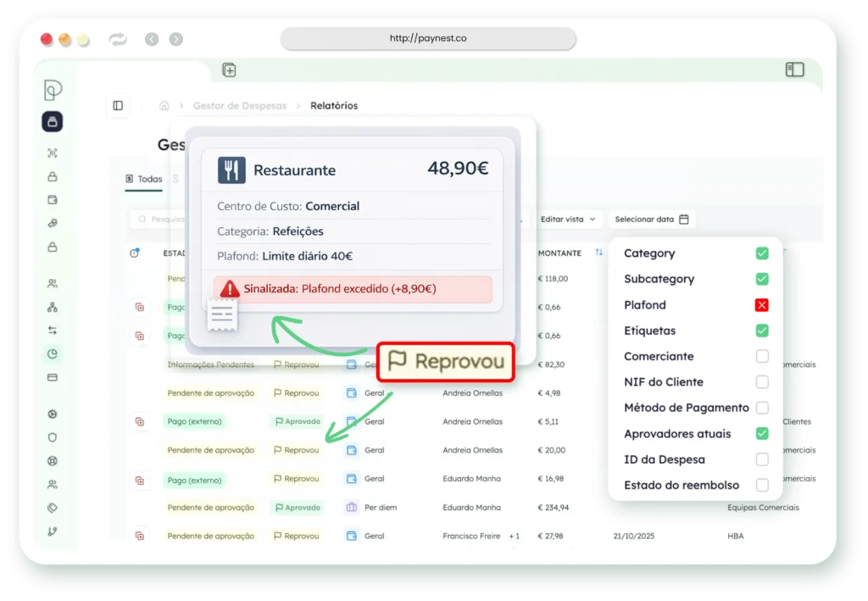The width and height of the screenshot is (868, 601).
Task: Enable the ID da Despesa checkbox
Action: click(762, 459)
